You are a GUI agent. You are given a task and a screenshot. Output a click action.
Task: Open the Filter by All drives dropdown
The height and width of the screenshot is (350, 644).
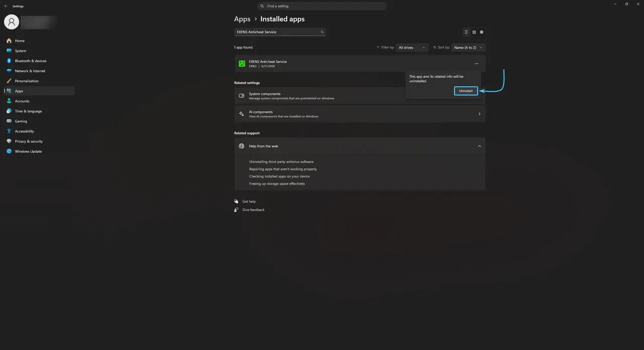tap(412, 48)
